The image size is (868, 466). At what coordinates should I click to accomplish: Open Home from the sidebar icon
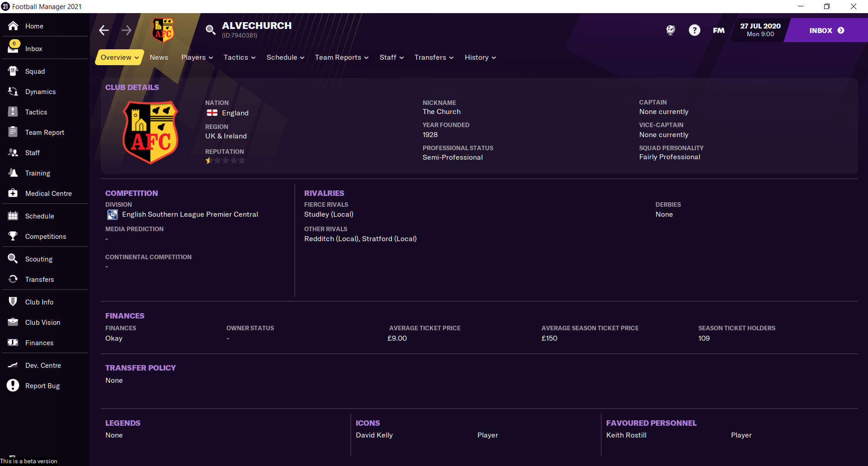click(x=13, y=26)
